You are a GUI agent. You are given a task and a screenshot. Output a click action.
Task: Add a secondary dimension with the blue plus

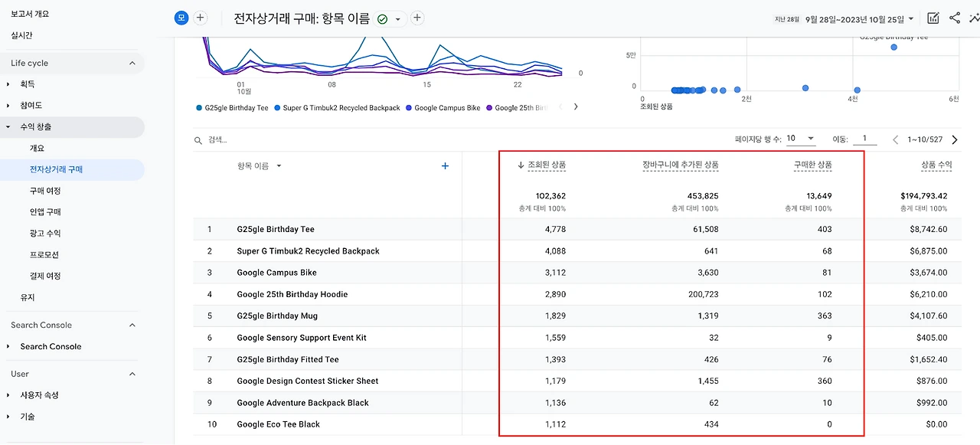[445, 165]
